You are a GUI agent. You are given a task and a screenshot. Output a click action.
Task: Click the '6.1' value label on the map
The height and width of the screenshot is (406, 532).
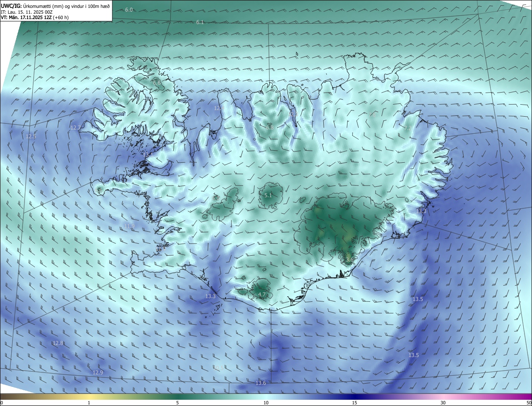coord(200,22)
